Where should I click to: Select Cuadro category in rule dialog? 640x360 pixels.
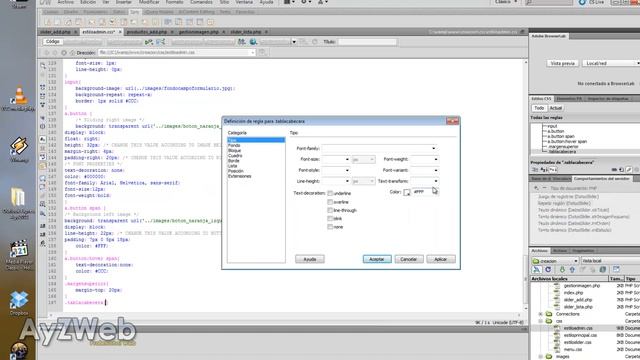click(x=235, y=156)
